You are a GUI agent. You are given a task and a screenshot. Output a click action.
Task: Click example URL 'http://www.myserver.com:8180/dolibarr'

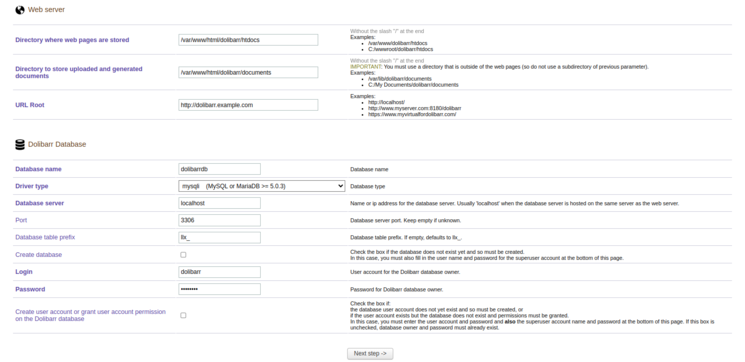(x=415, y=108)
